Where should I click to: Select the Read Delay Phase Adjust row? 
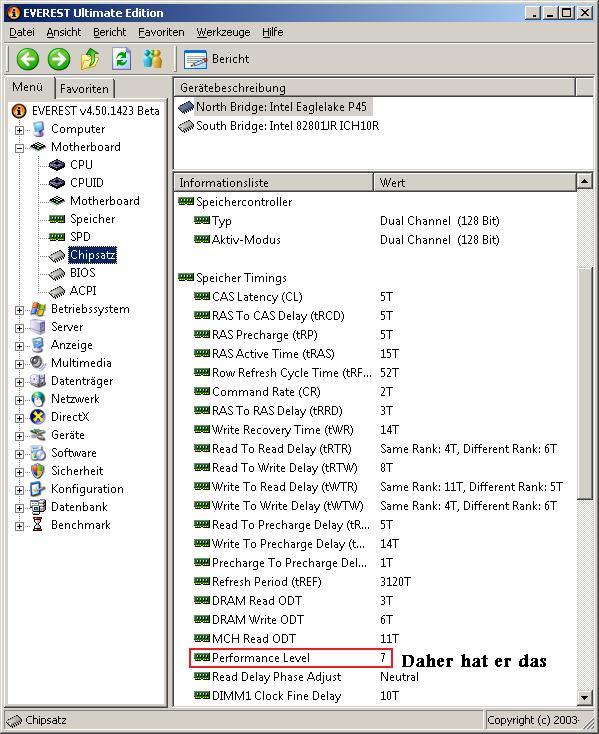click(x=374, y=677)
